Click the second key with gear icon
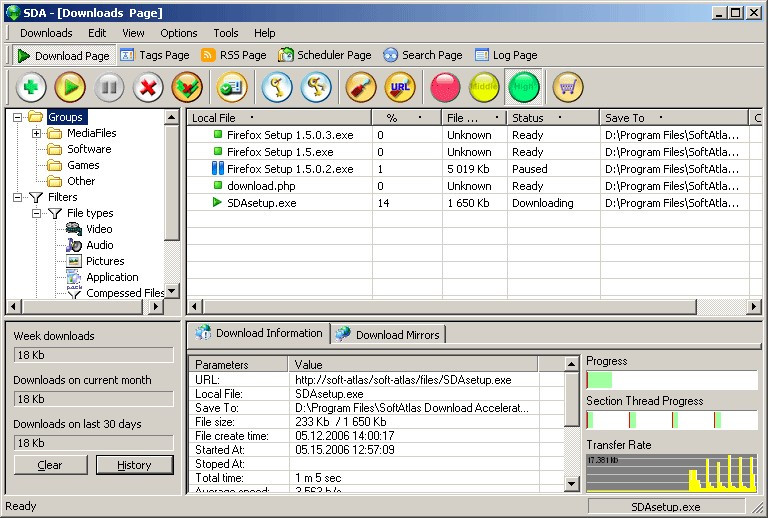The width and height of the screenshot is (768, 518). tap(316, 87)
